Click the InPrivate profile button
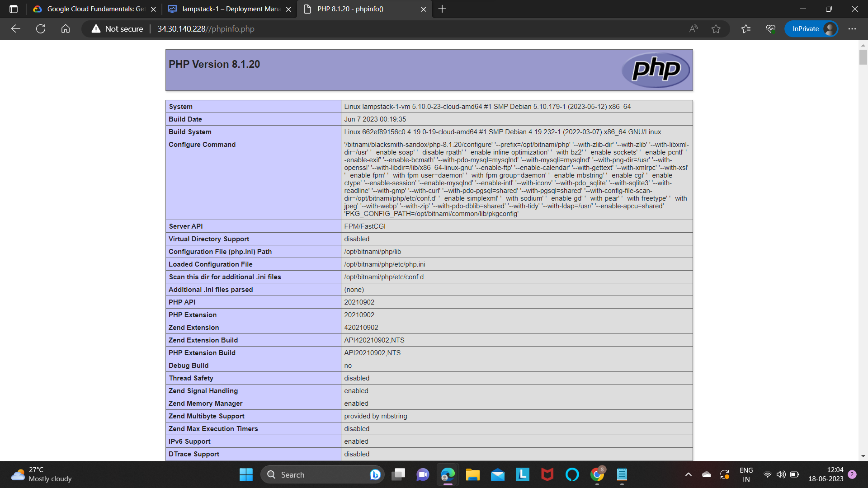The width and height of the screenshot is (868, 488). (811, 29)
